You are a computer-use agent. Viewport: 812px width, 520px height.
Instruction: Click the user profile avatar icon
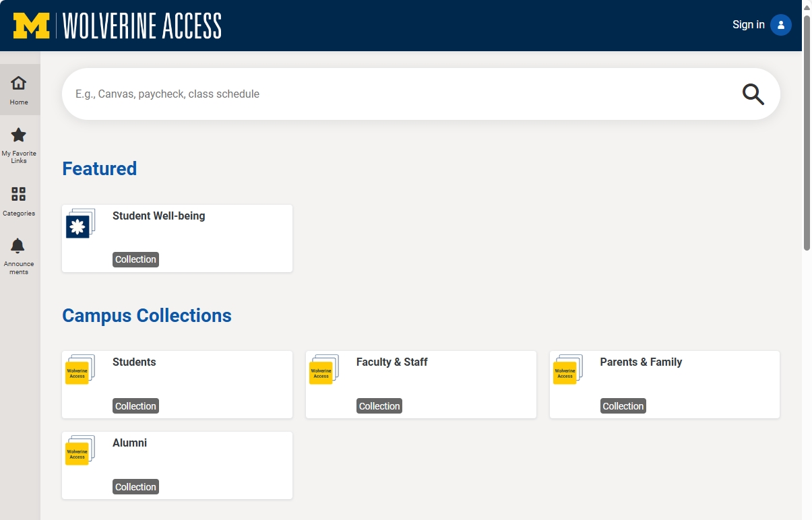pyautogui.click(x=781, y=25)
